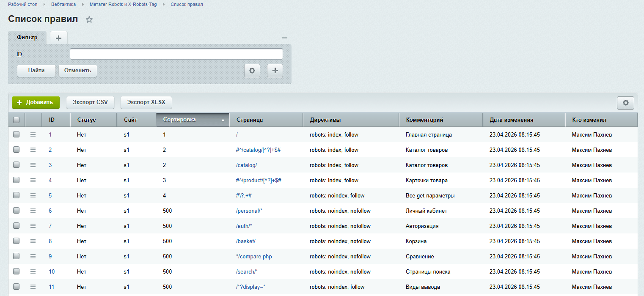Add a new filter tab with plus
Image resolution: width=644 pixels, height=296 pixels.
pos(59,38)
